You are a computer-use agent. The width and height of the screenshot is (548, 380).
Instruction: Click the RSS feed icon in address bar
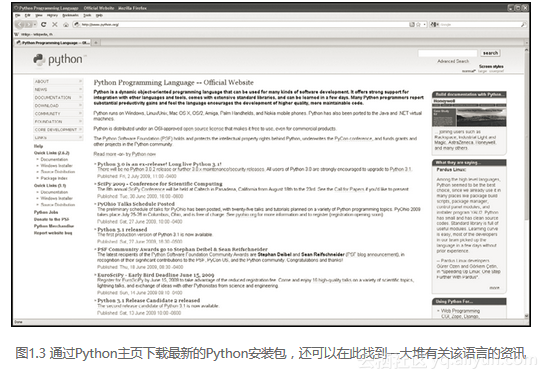coord(412,24)
